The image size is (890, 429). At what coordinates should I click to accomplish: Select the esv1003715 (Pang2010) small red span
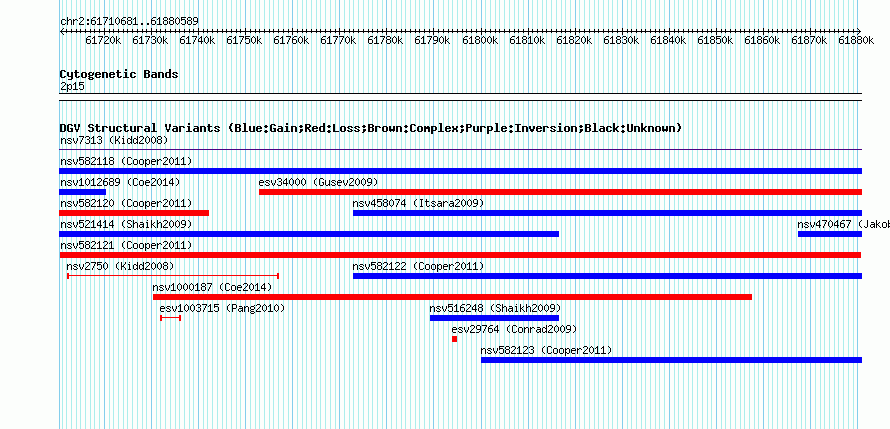[171, 318]
